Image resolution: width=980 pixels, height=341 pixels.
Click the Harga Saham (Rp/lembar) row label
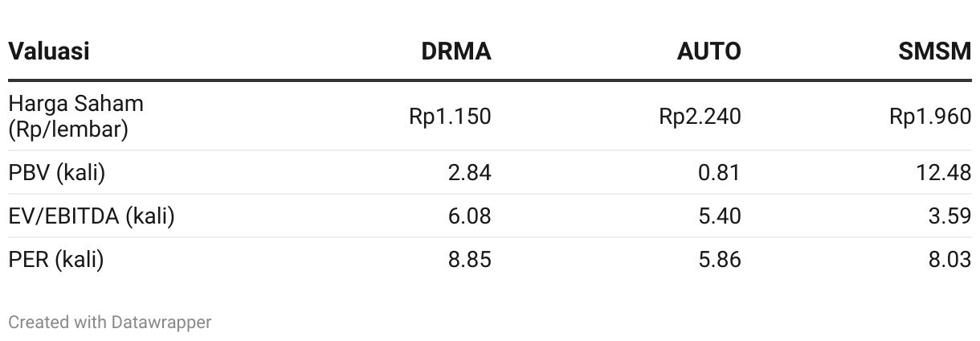tap(76, 117)
